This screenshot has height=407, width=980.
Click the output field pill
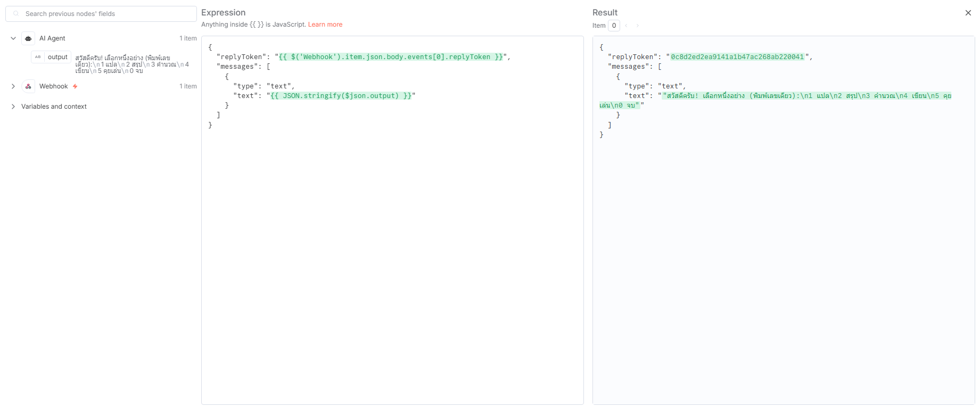point(57,57)
